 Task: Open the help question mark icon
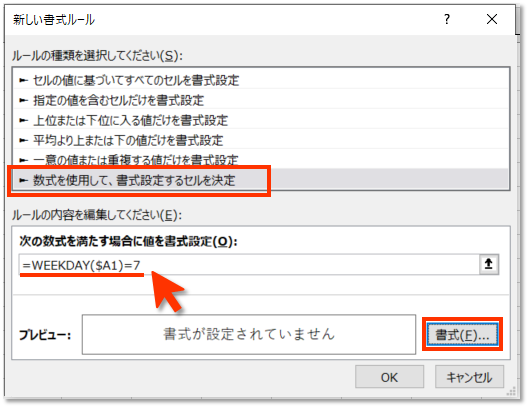pos(447,19)
